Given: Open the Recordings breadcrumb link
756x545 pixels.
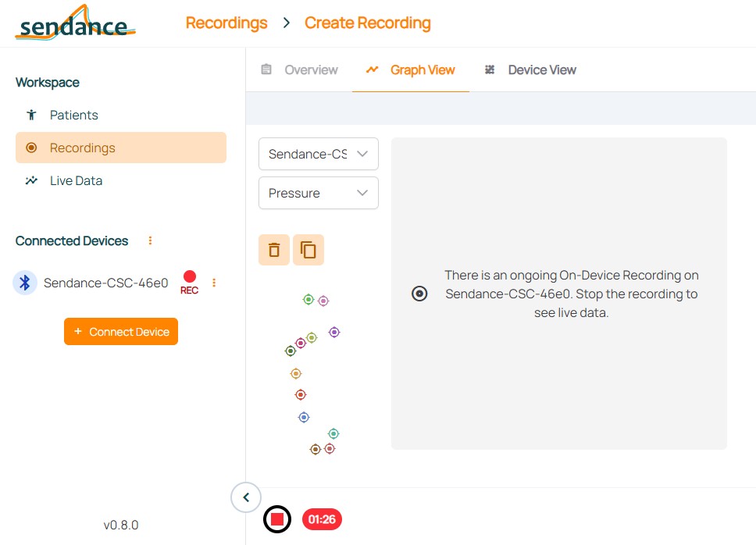Looking at the screenshot, I should click(226, 23).
